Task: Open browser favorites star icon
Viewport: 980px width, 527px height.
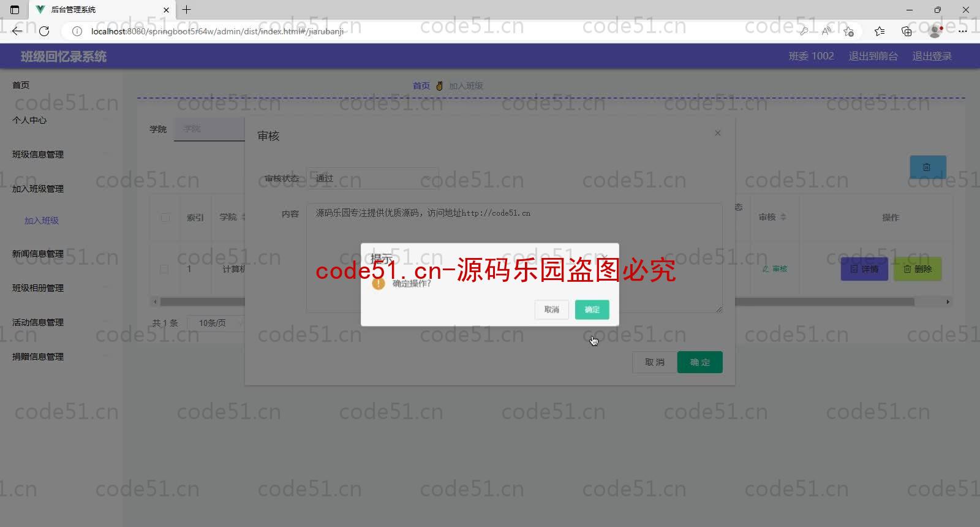Action: pos(880,31)
